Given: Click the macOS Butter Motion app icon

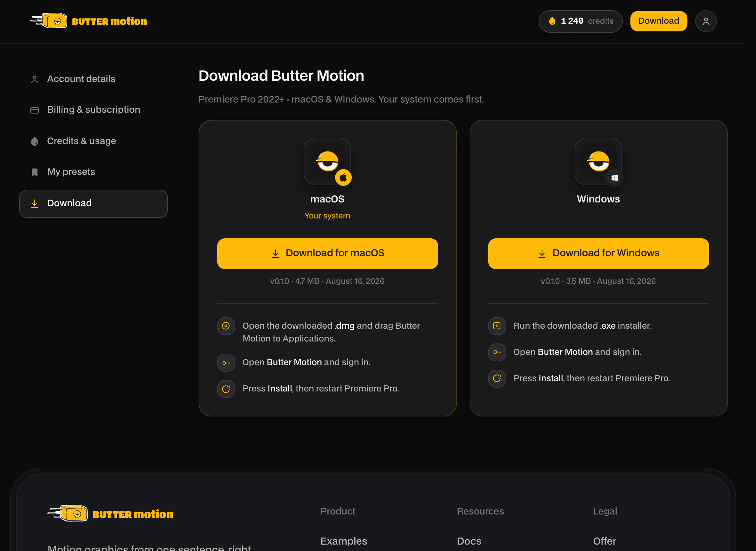Looking at the screenshot, I should tap(327, 161).
